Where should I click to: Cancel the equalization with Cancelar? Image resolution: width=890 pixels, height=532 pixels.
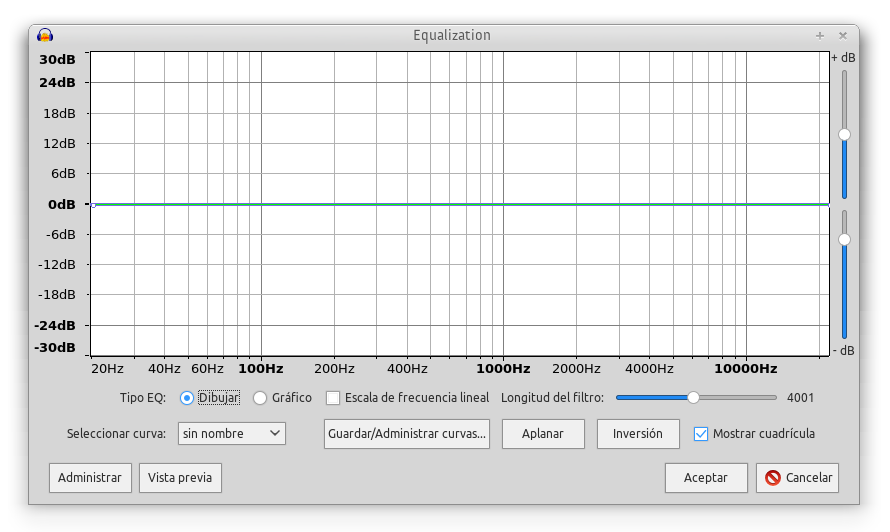tap(797, 478)
